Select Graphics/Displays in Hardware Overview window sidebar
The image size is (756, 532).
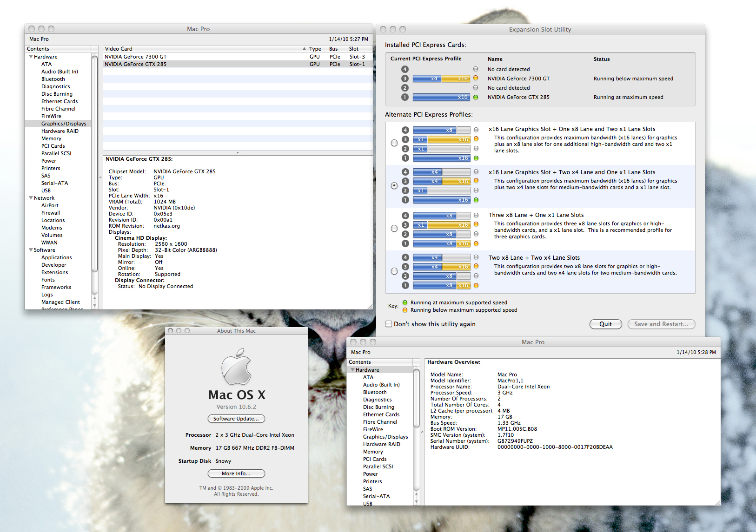click(385, 437)
